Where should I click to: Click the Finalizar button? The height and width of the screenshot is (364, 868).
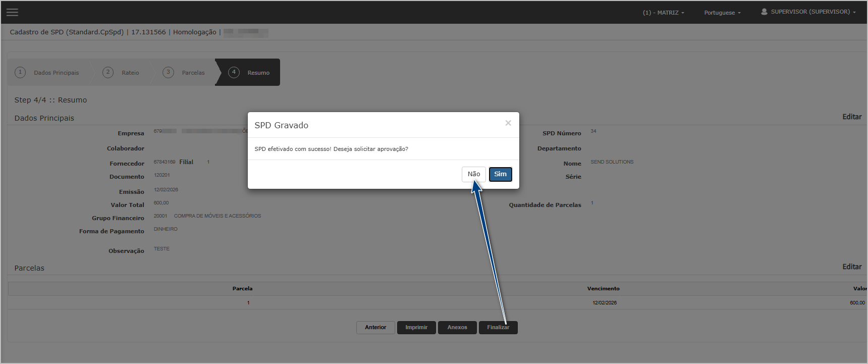(x=498, y=328)
